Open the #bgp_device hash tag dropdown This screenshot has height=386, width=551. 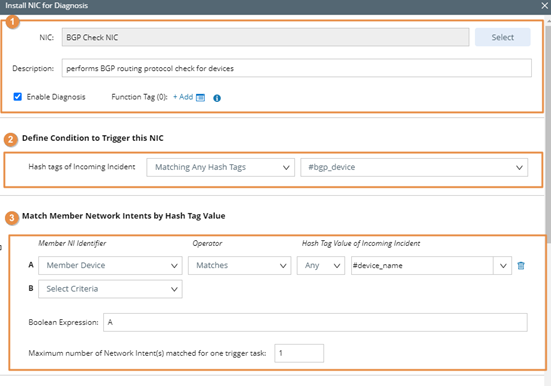point(414,167)
